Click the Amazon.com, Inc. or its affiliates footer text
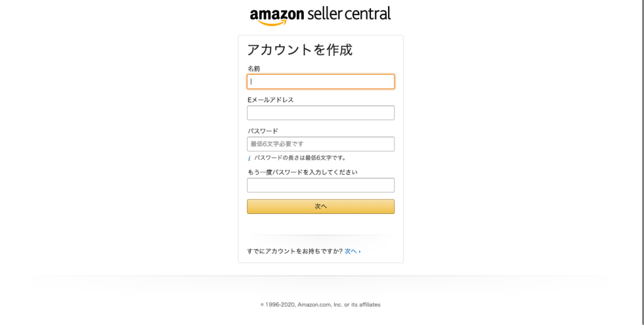This screenshot has height=325, width=644. point(339,305)
